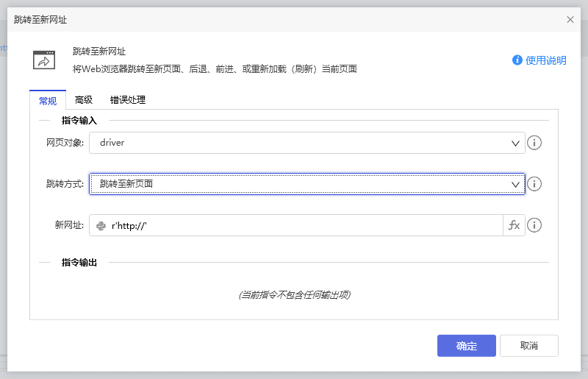Close the 跳转至新网址 dialog
The width and height of the screenshot is (588, 379).
coord(570,19)
